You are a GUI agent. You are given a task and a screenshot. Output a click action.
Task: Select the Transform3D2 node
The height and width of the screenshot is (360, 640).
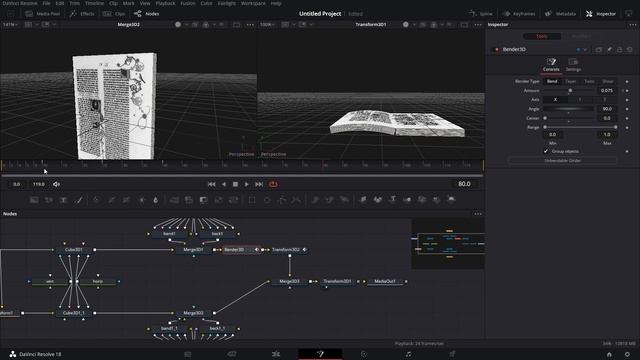(x=289, y=249)
